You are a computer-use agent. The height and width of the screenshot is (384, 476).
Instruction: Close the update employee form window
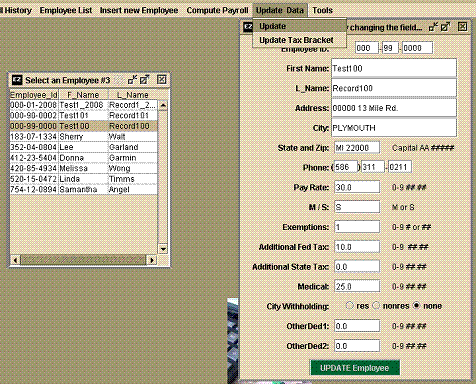pos(462,27)
